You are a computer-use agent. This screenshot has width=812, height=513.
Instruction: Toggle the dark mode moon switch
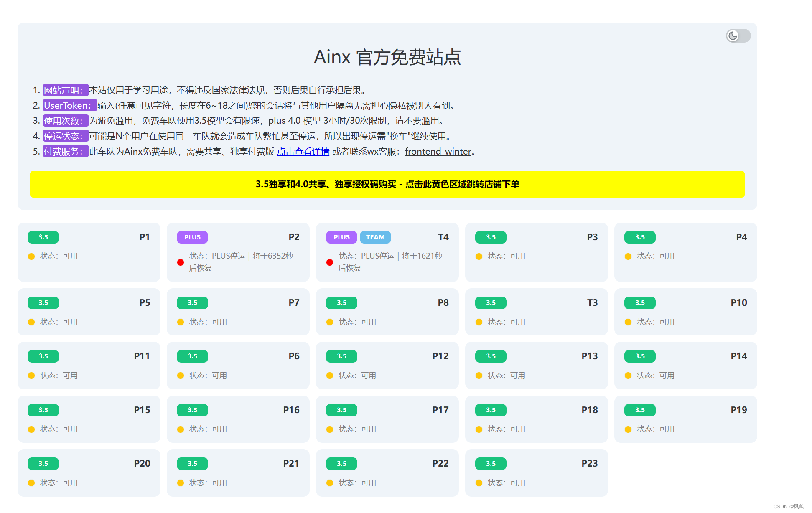point(738,36)
